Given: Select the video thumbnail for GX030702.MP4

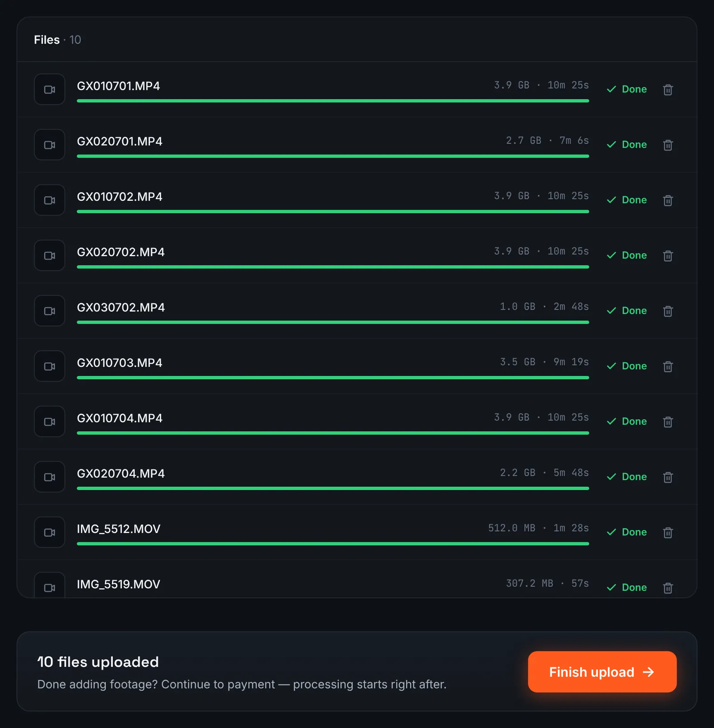Looking at the screenshot, I should (x=50, y=311).
